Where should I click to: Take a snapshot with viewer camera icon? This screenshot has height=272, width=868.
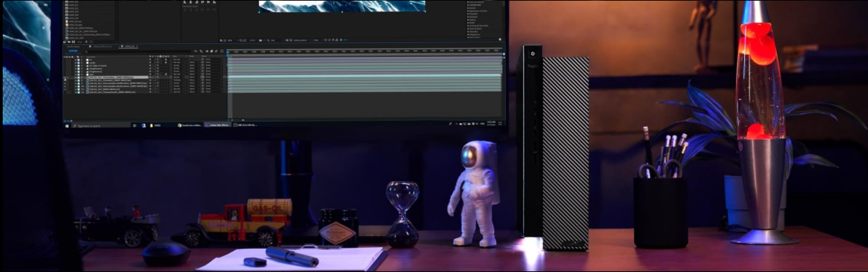click(260, 40)
